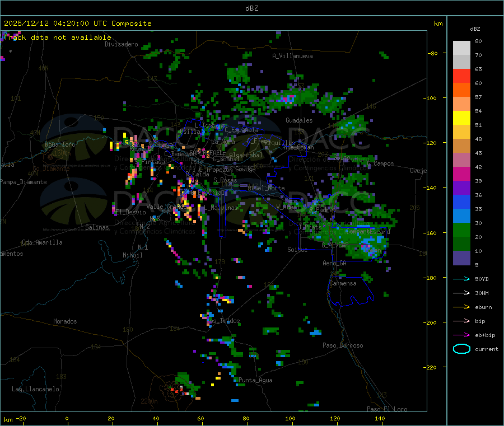This screenshot has height=426, width=504.
Task: Click the cyan 'current' ellipse legend icon
Action: pos(461,349)
